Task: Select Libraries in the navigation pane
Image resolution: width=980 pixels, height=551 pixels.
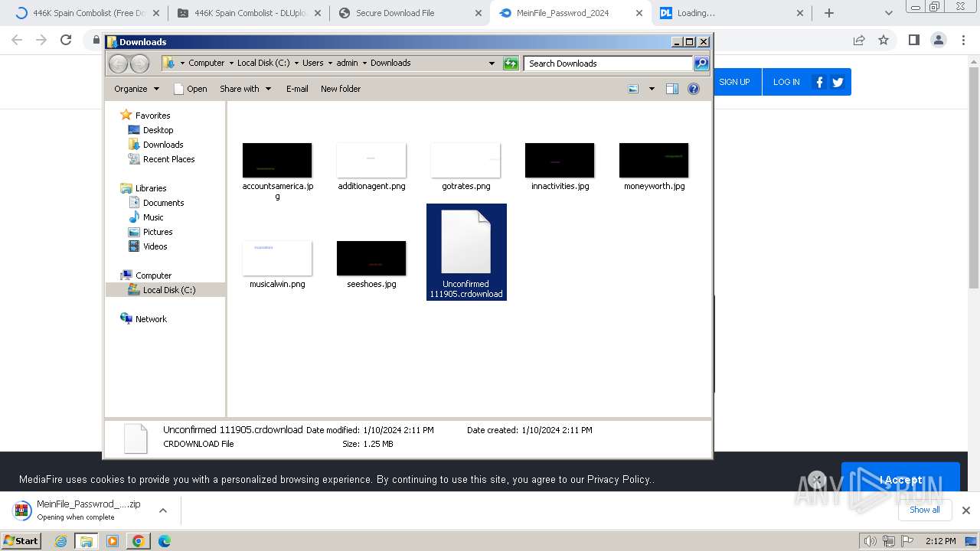Action: (151, 188)
